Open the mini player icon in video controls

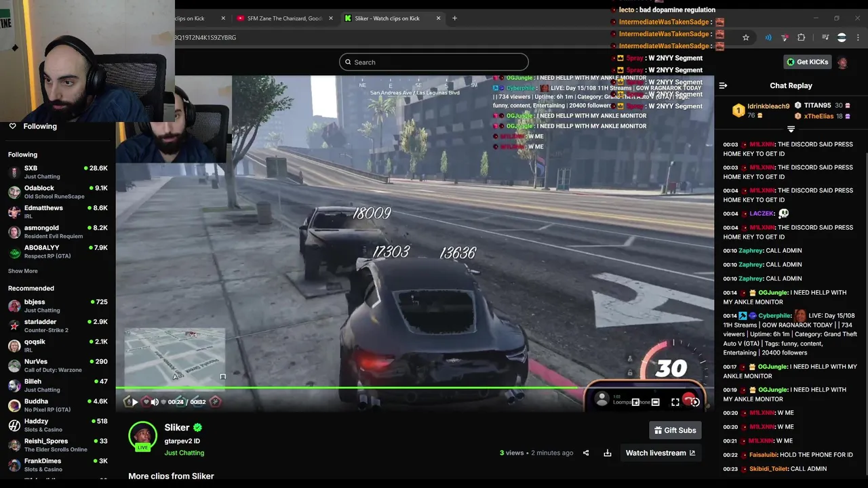(636, 402)
